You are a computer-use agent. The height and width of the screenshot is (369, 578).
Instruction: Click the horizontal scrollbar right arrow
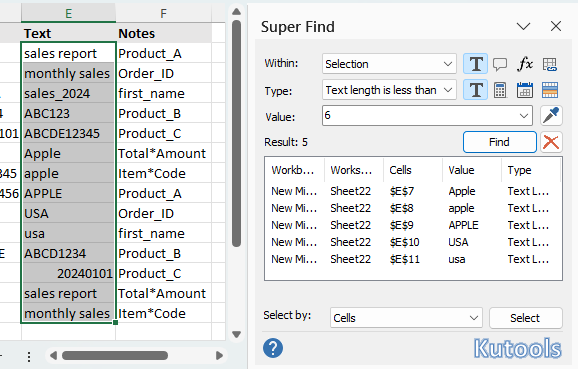219,355
